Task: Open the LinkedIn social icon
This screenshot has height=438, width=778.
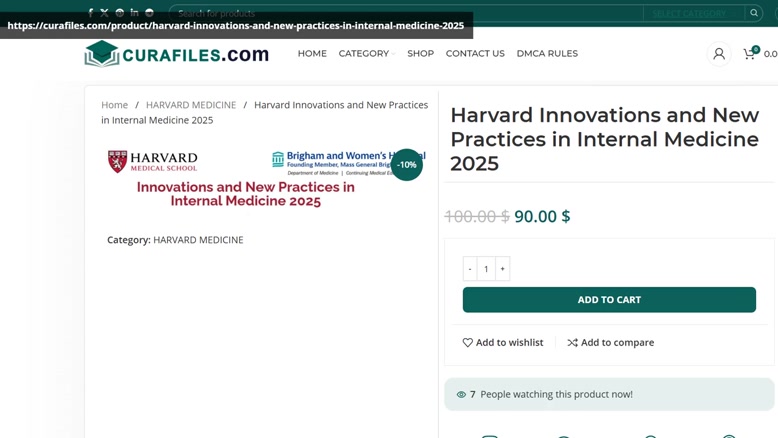Action: pos(134,12)
